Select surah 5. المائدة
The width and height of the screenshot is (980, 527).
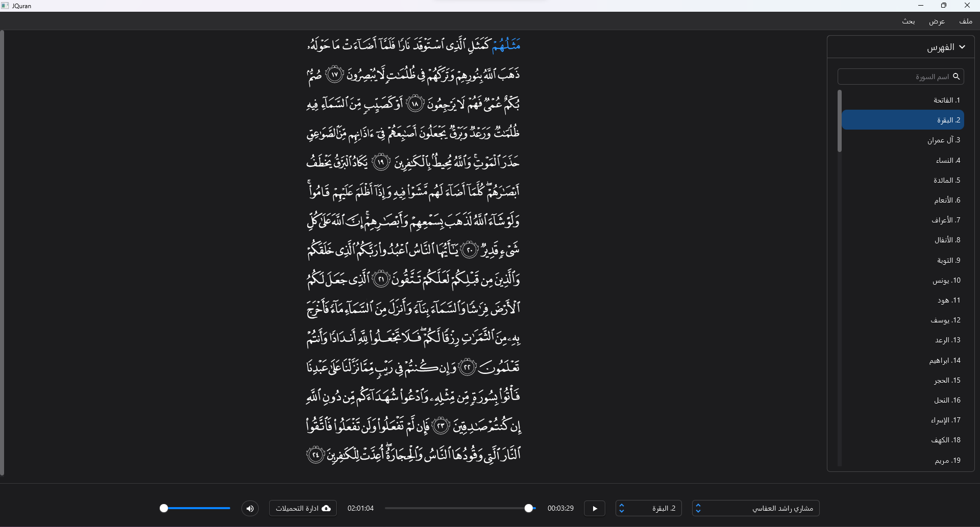click(902, 180)
